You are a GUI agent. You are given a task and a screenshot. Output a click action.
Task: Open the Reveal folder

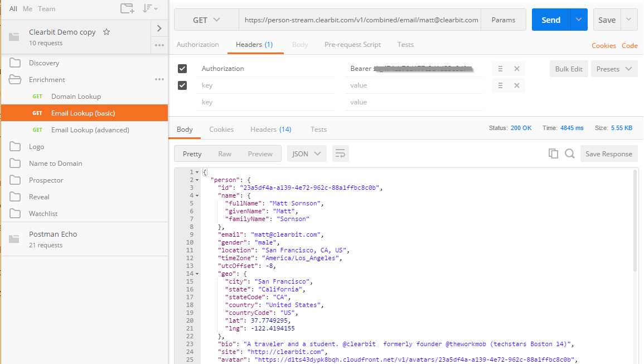(x=85, y=197)
